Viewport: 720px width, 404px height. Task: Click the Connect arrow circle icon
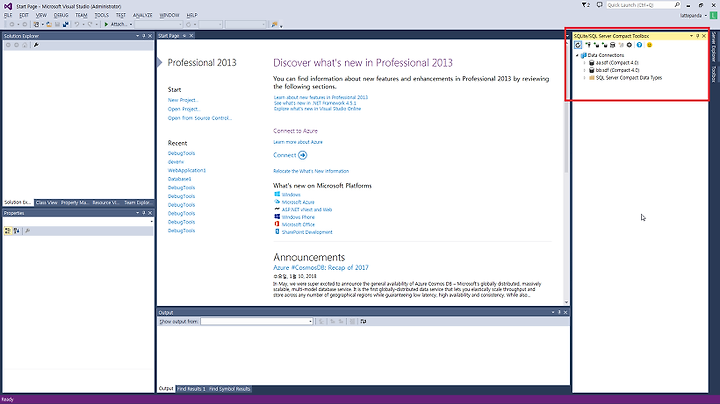[302, 155]
